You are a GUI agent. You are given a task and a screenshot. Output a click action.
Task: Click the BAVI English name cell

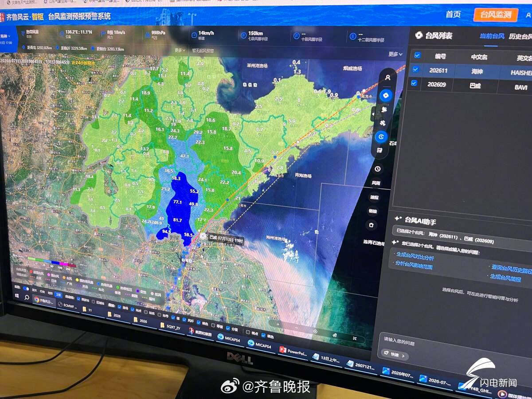(521, 87)
